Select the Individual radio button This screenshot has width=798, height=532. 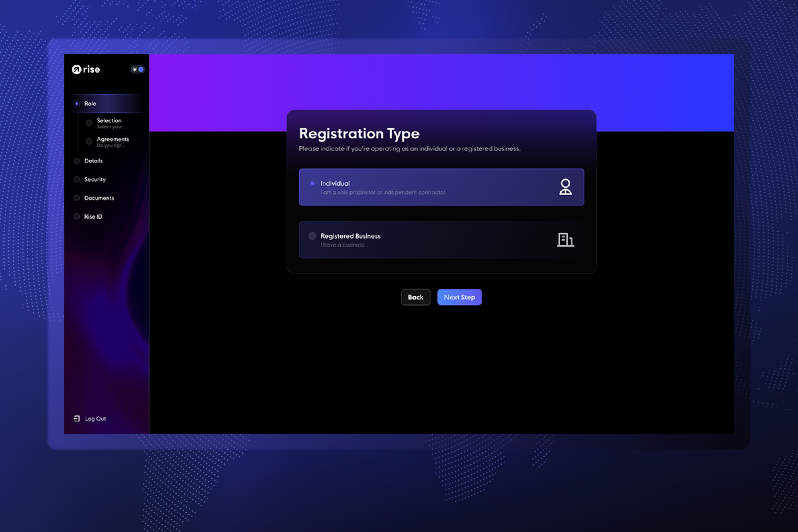coord(312,183)
